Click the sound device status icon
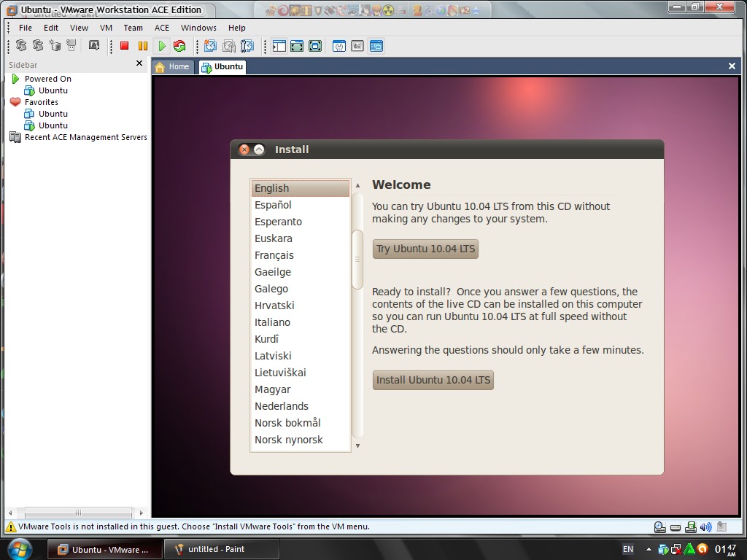 click(x=705, y=526)
